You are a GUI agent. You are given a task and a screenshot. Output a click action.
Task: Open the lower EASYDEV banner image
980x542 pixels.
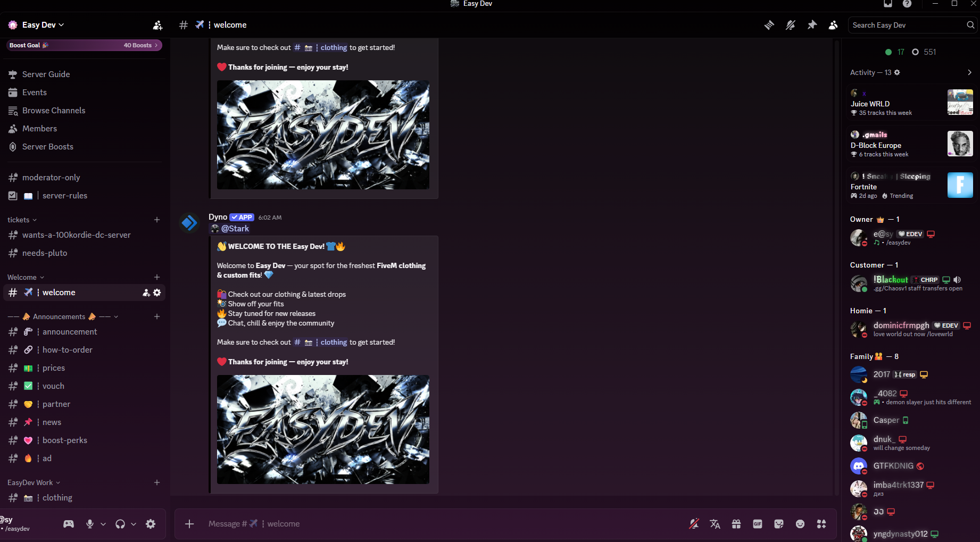323,430
